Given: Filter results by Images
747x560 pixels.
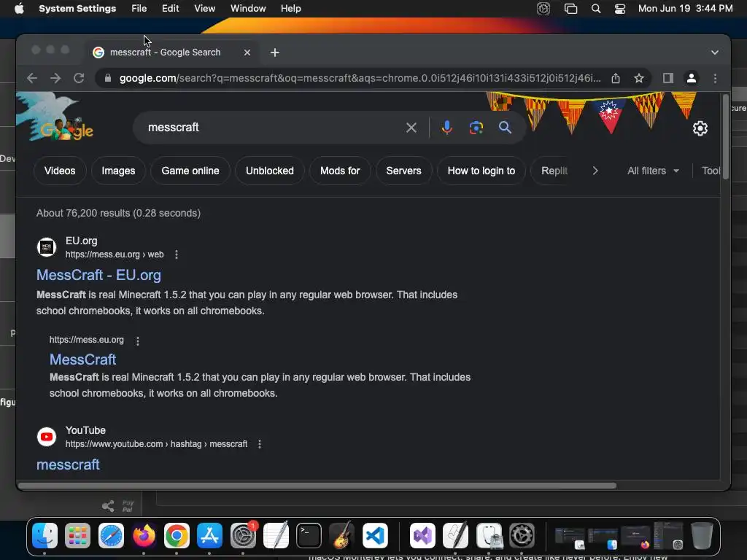Looking at the screenshot, I should [118, 171].
